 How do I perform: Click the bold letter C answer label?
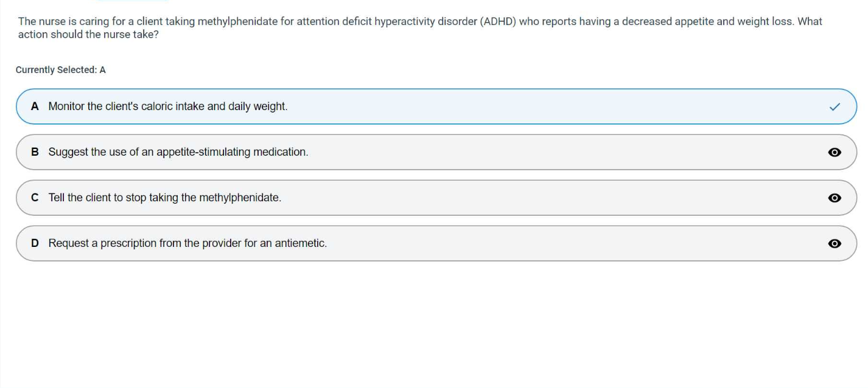click(x=35, y=198)
